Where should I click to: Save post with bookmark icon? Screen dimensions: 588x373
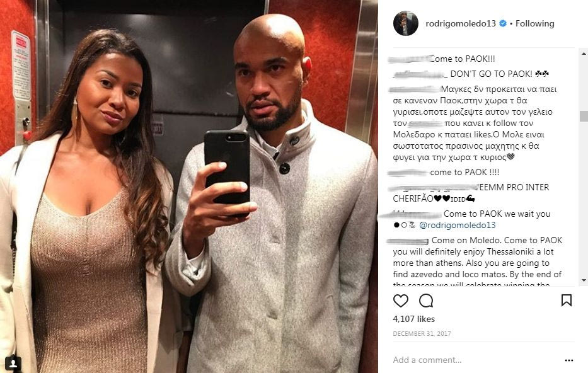click(566, 301)
